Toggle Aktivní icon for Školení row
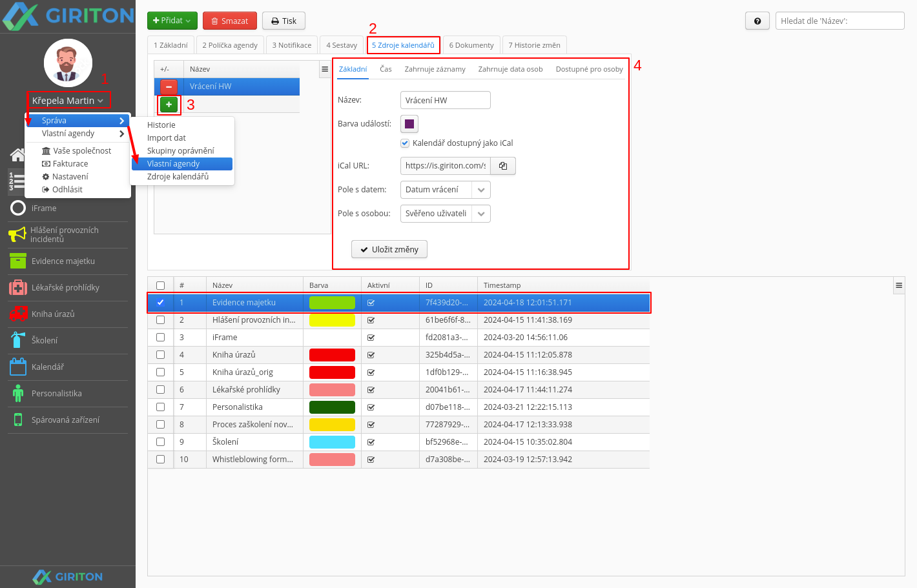This screenshot has width=917, height=588. point(371,442)
